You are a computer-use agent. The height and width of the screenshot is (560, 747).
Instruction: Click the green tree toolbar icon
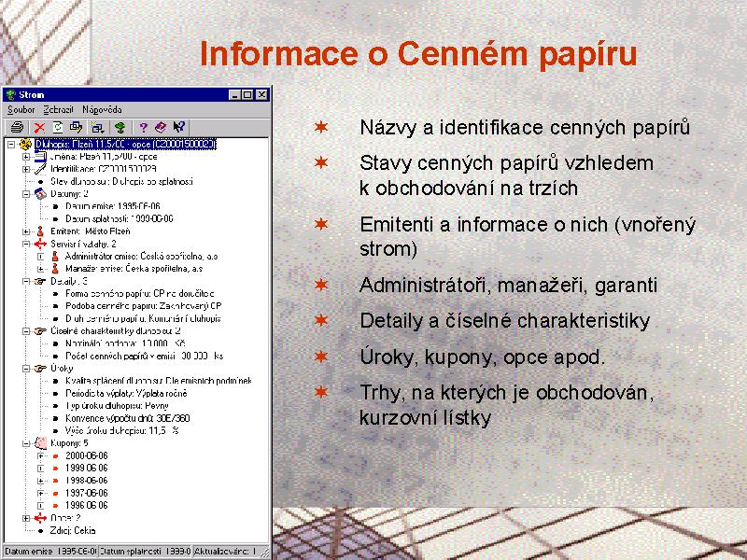tap(120, 127)
